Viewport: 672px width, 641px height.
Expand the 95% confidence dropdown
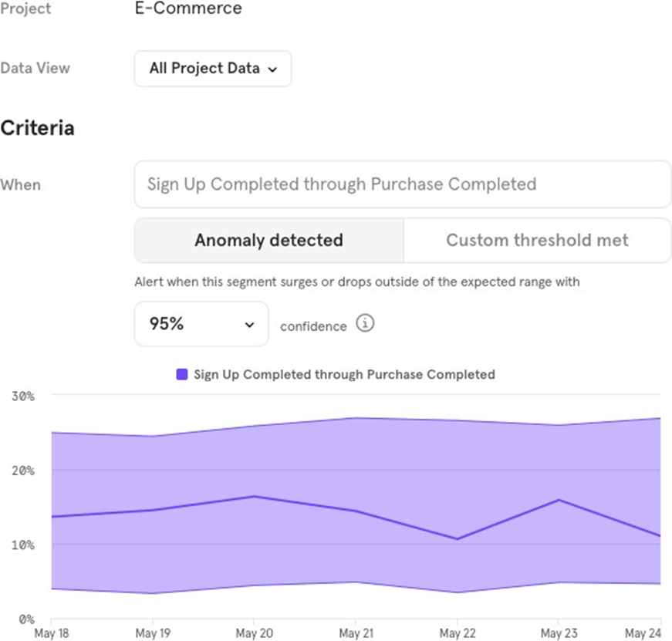201,324
